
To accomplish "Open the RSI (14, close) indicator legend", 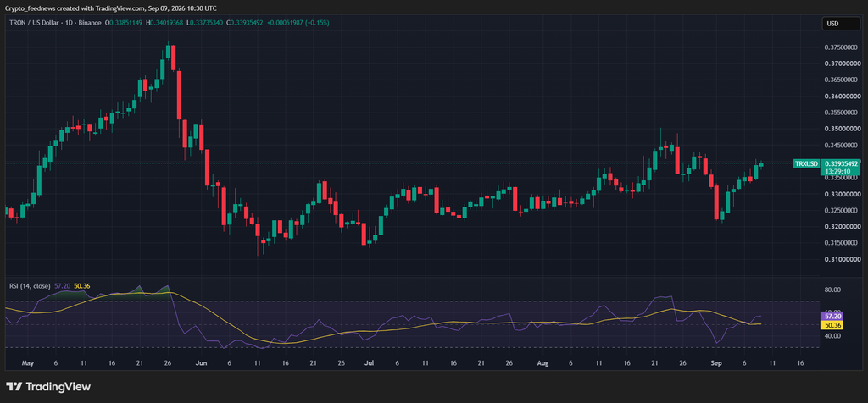I will (x=30, y=286).
